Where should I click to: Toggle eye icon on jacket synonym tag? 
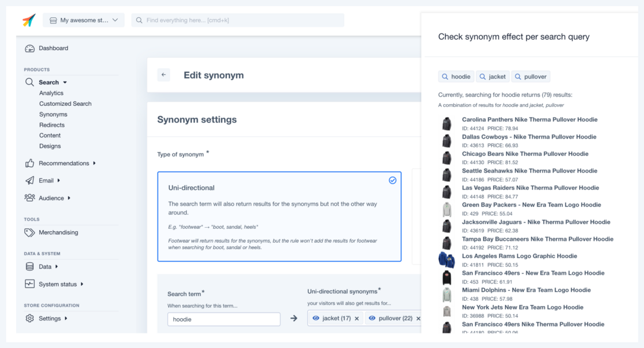click(316, 318)
